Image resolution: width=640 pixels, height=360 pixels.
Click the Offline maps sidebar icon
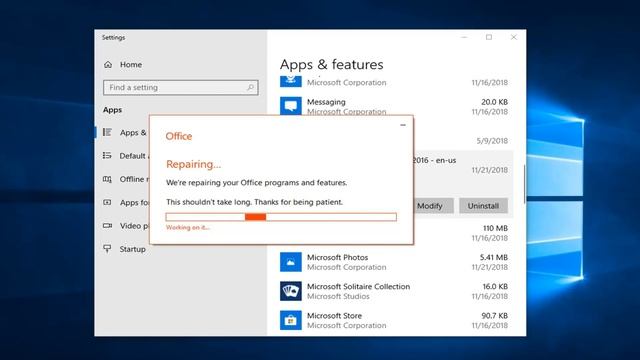[x=107, y=179]
